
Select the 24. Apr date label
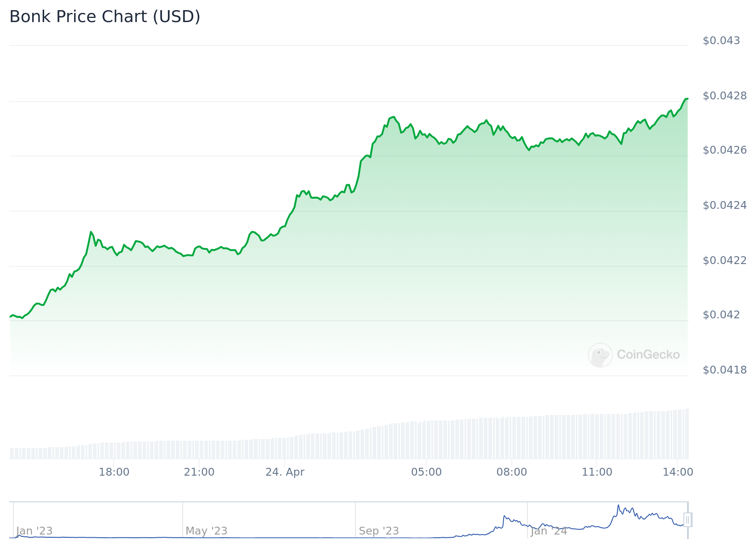[x=285, y=472]
